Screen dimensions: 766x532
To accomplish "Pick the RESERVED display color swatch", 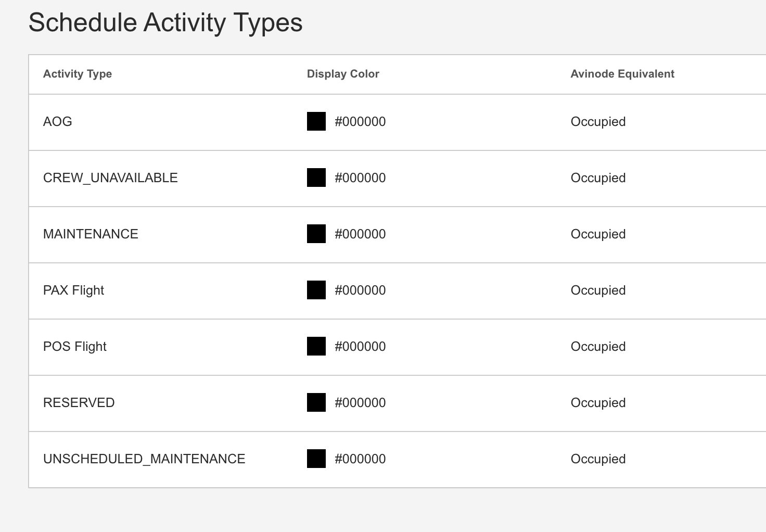I will [x=316, y=402].
